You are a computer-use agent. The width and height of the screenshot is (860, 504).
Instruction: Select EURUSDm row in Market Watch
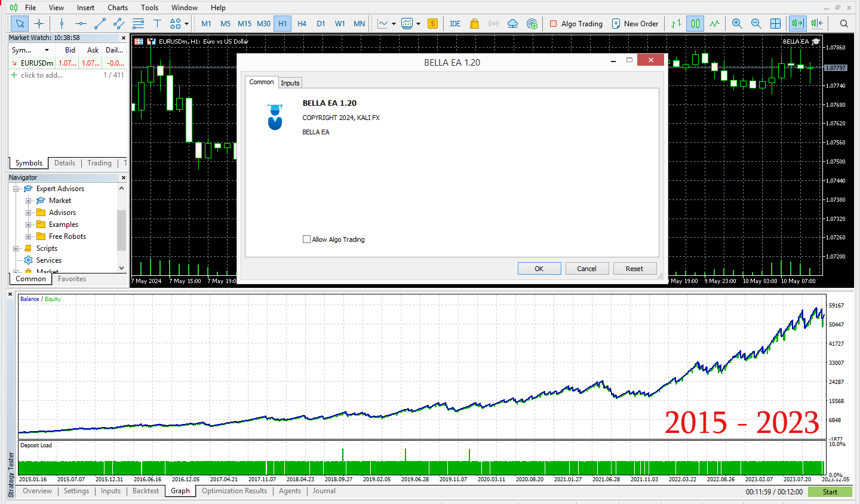68,63
